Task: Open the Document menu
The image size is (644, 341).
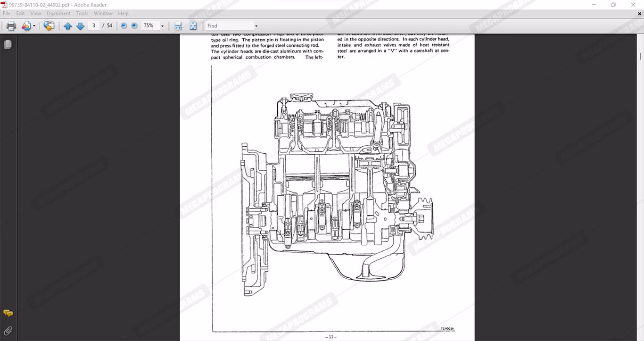Action: click(x=58, y=14)
